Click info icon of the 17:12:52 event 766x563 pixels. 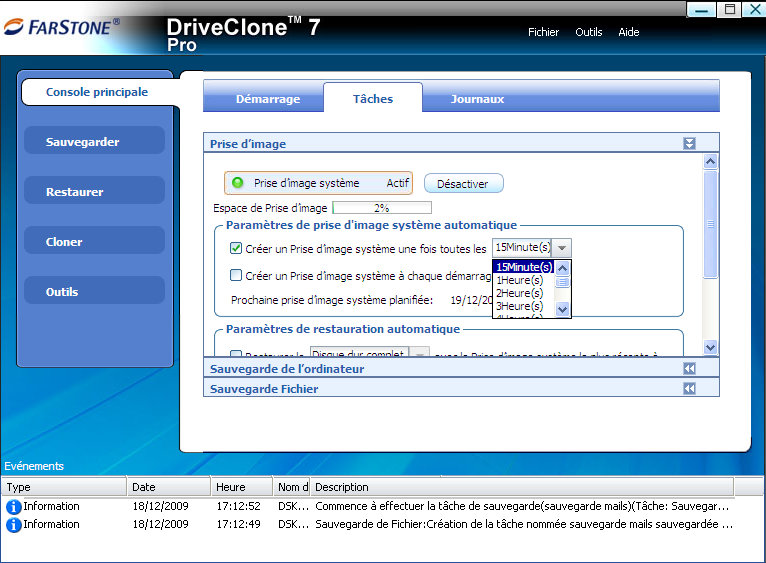pyautogui.click(x=13, y=507)
